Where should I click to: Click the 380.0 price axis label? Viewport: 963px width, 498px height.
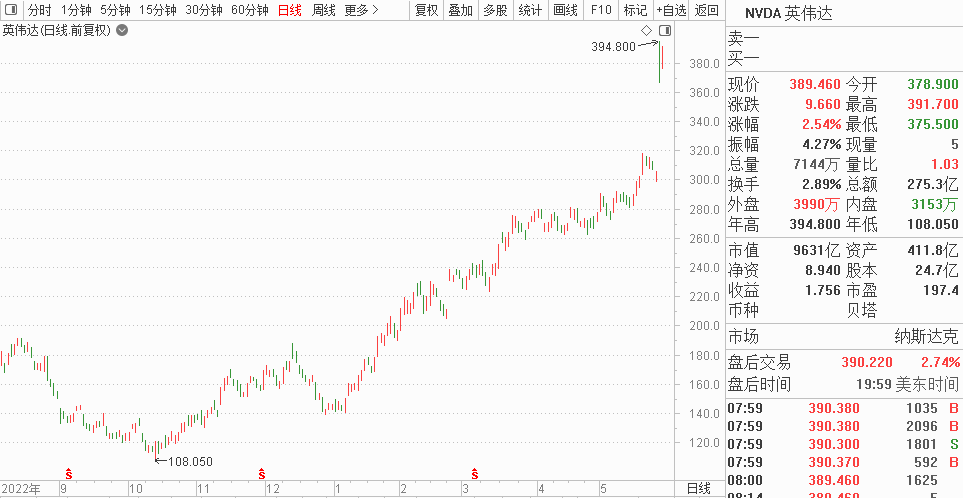click(705, 63)
